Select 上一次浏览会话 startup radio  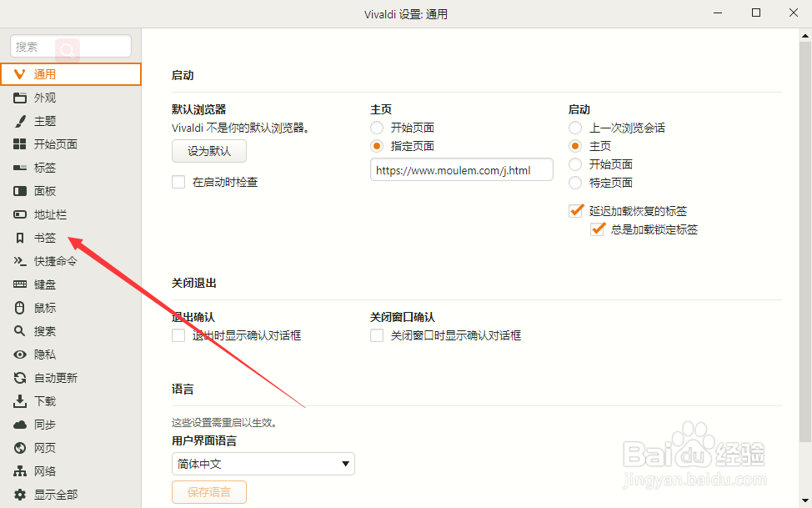point(575,128)
